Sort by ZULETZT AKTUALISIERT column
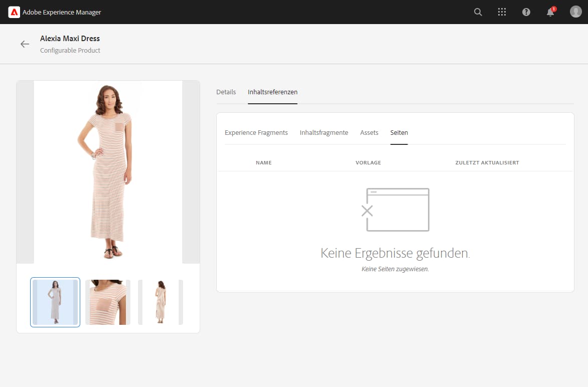588x387 pixels. point(487,162)
